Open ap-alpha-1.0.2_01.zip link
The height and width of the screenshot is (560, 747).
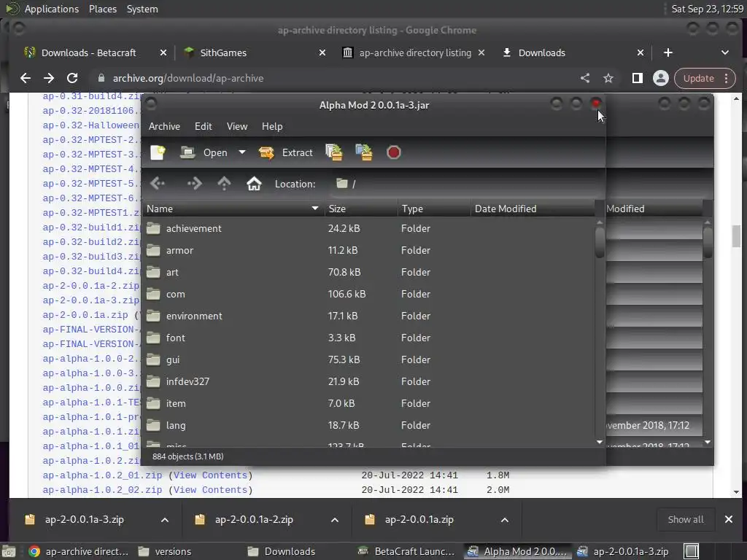(102, 475)
